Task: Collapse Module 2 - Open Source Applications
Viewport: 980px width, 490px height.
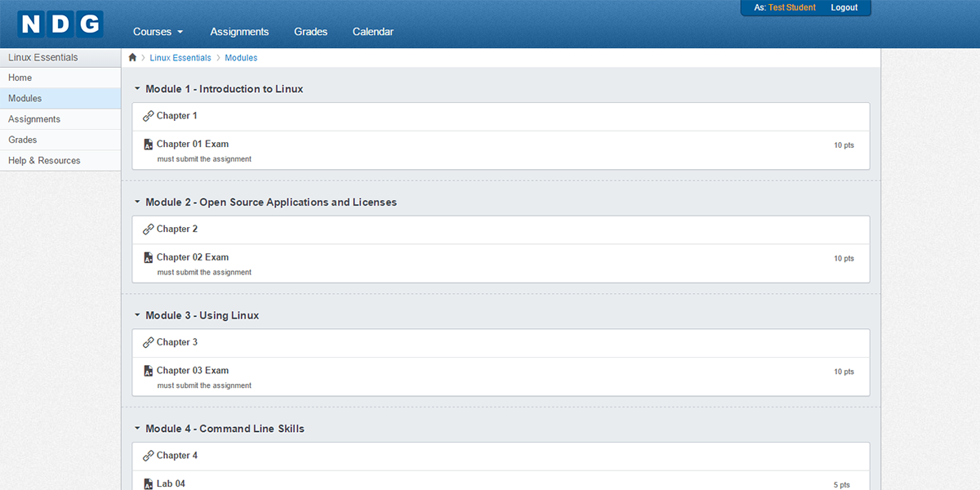Action: (x=137, y=203)
